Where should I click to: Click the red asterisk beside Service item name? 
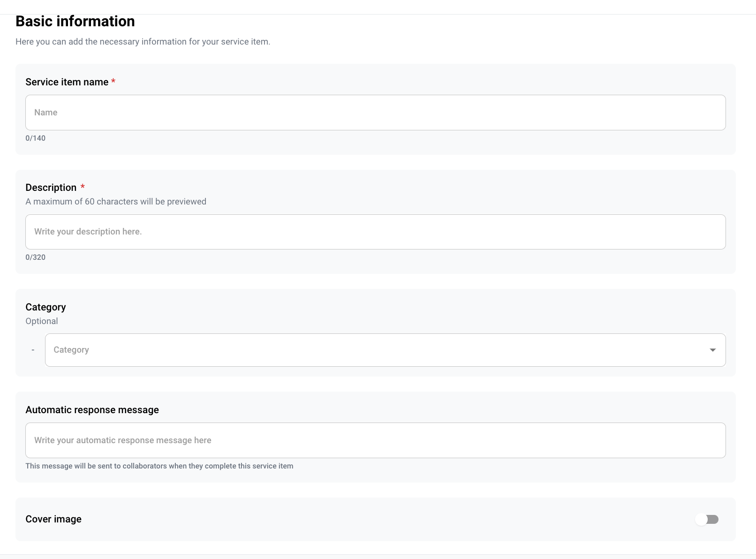tap(113, 82)
